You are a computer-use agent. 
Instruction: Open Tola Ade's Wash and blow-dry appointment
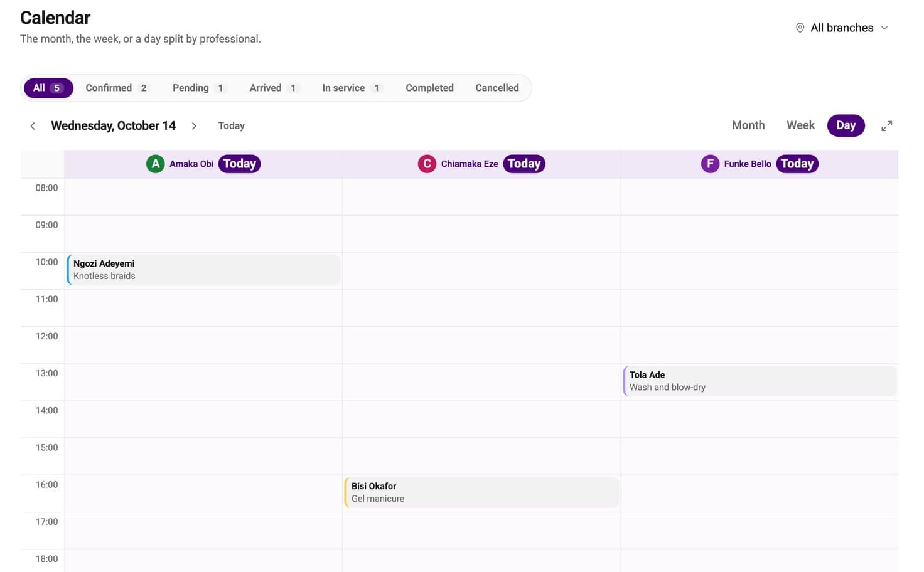(x=760, y=381)
